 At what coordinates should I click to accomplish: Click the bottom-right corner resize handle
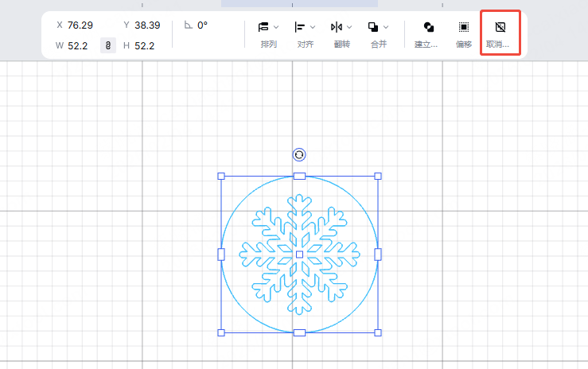pyautogui.click(x=378, y=332)
